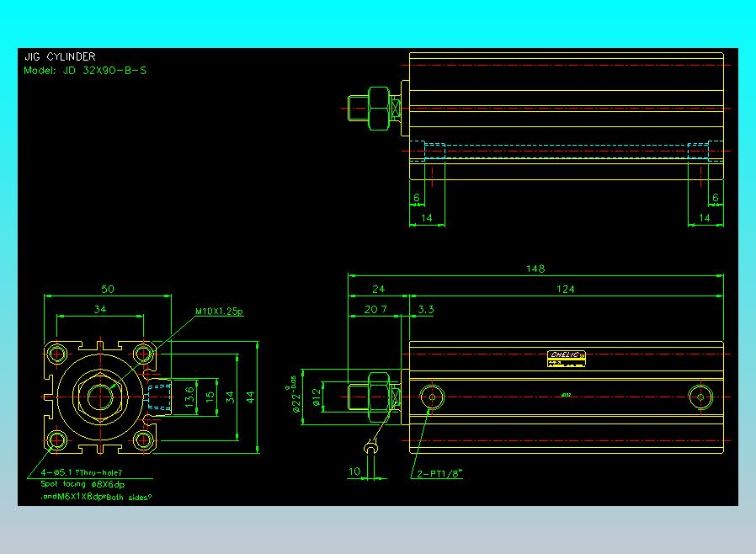Expand the 14 dimension on the top view
756x554 pixels.
426,218
